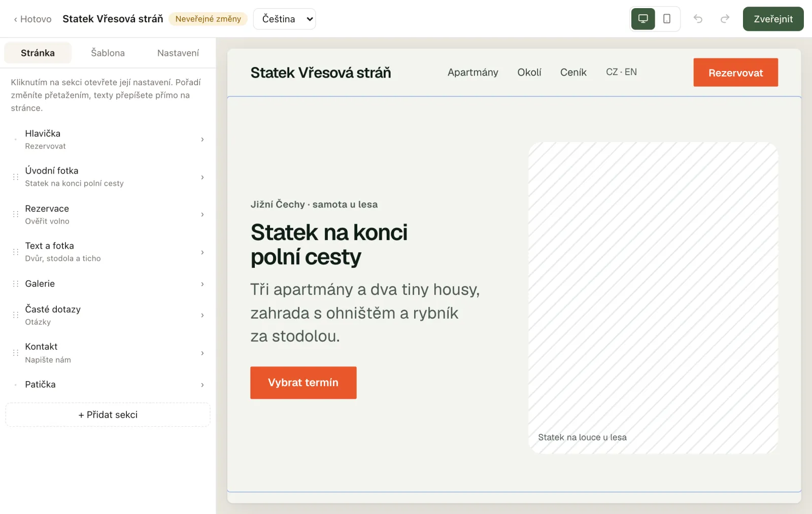This screenshot has height=514, width=812.
Task: Grab the drag handle for Kontakt section
Action: pos(16,353)
